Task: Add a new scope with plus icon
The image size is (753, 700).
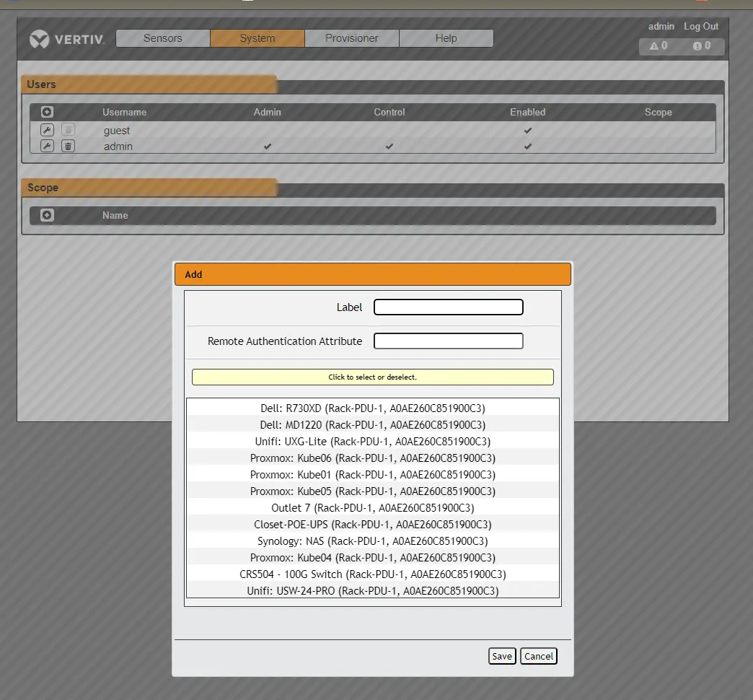Action: pyautogui.click(x=47, y=215)
